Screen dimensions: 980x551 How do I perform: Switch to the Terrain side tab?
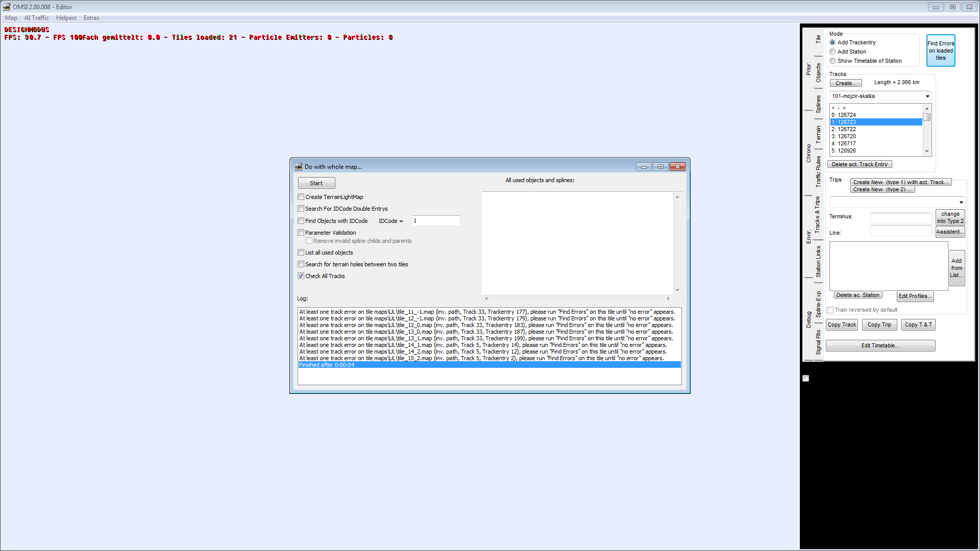pos(818,134)
